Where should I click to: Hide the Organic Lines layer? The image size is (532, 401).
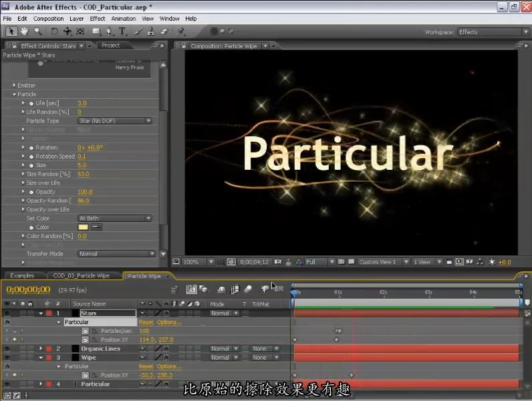tap(7, 348)
